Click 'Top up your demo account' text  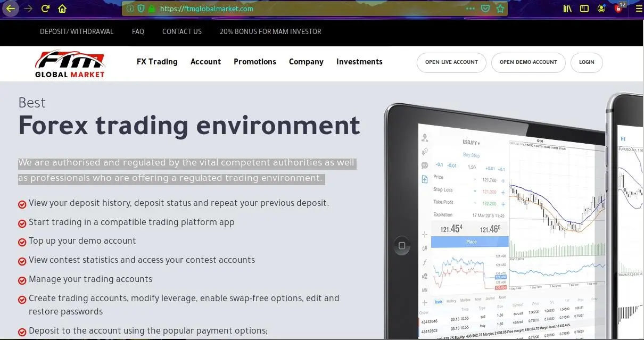82,241
